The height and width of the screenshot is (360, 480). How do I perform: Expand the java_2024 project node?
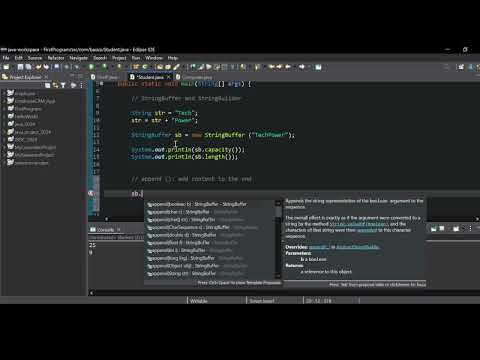point(4,124)
